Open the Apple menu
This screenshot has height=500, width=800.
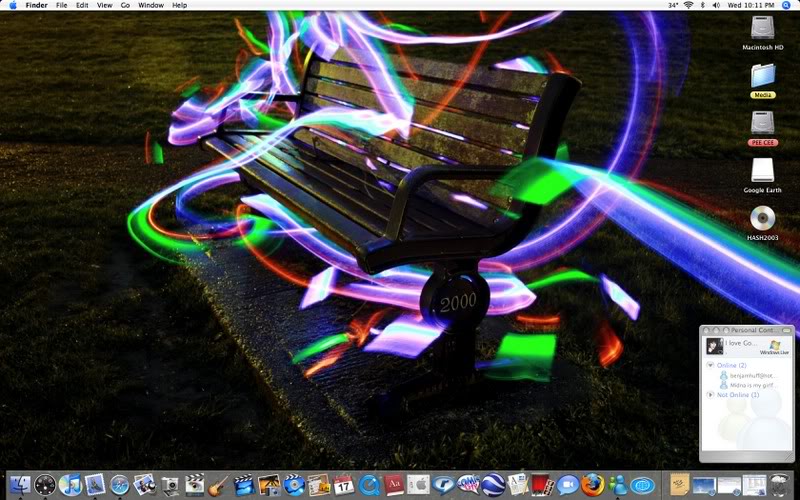13,5
